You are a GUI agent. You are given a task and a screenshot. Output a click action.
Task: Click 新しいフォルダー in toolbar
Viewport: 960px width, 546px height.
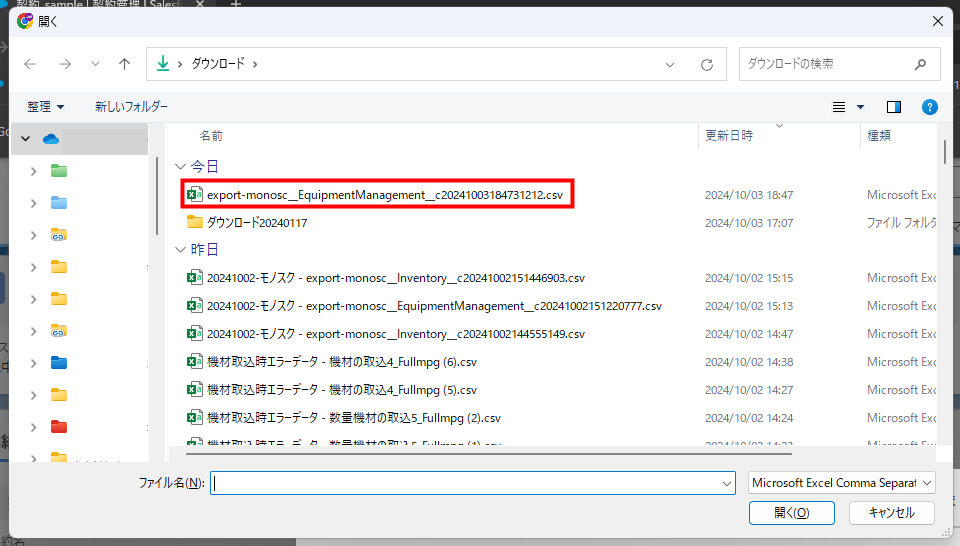(x=131, y=107)
